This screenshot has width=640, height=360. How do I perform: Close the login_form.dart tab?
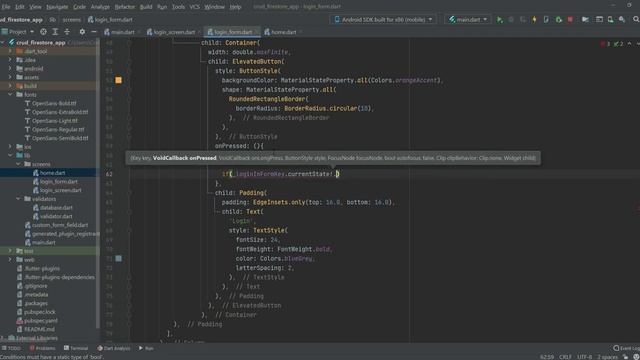(x=256, y=32)
